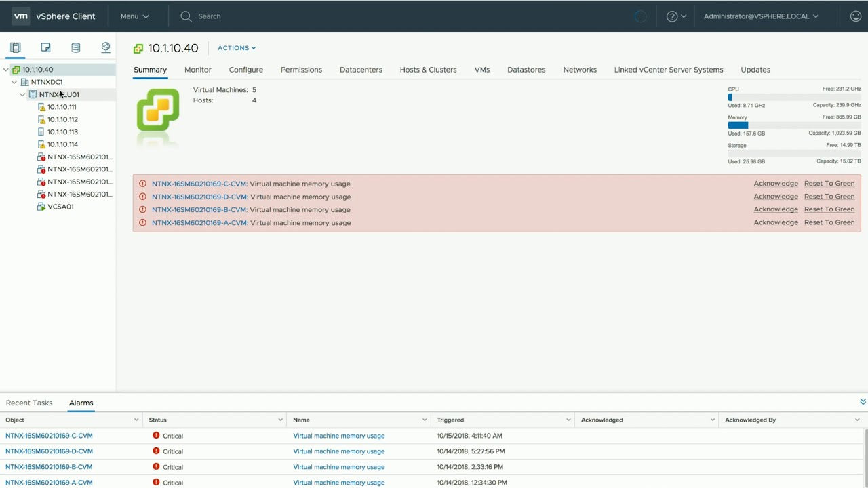Open the Menu dropdown
This screenshot has width=868, height=488.
coord(134,16)
